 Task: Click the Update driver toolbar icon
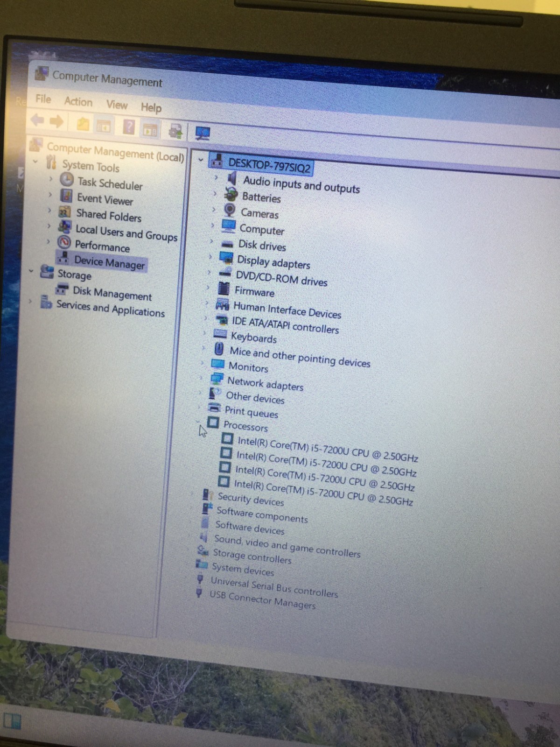point(176,131)
